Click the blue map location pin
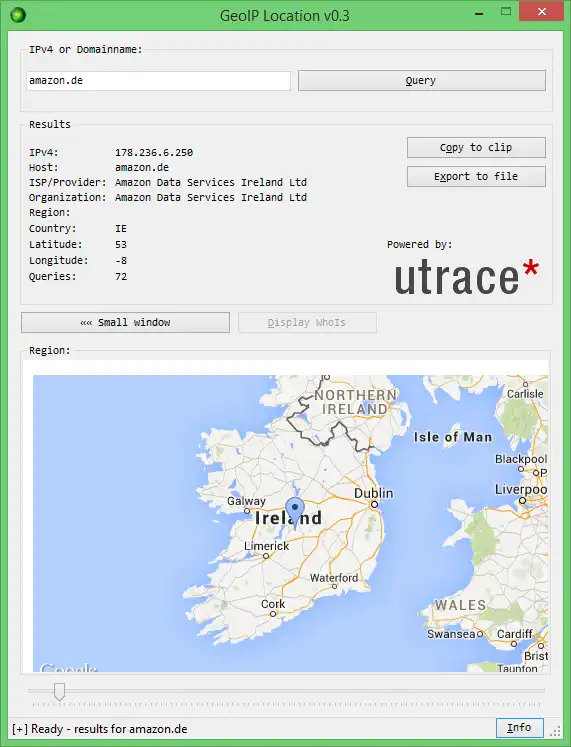Image resolution: width=571 pixels, height=747 pixels. tap(295, 512)
